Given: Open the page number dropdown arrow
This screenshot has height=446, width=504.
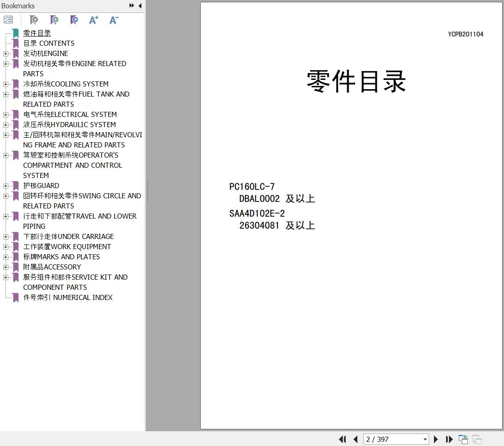Looking at the screenshot, I should pos(425,439).
